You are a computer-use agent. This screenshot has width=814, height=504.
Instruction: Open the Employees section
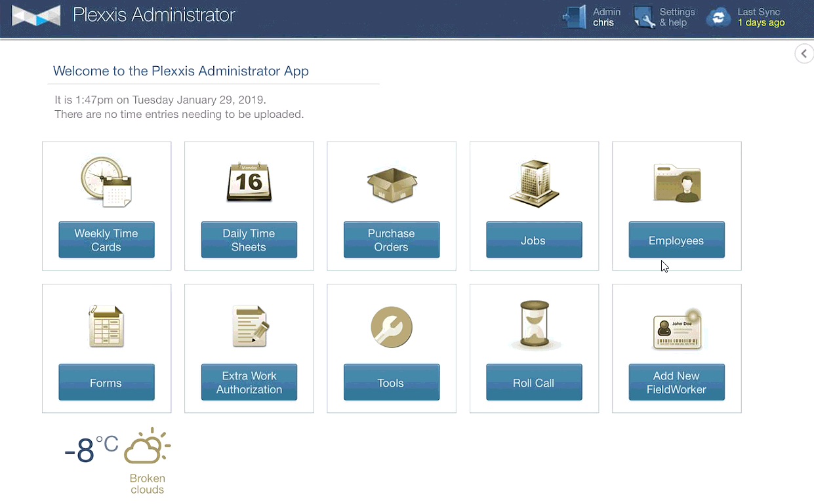click(677, 240)
